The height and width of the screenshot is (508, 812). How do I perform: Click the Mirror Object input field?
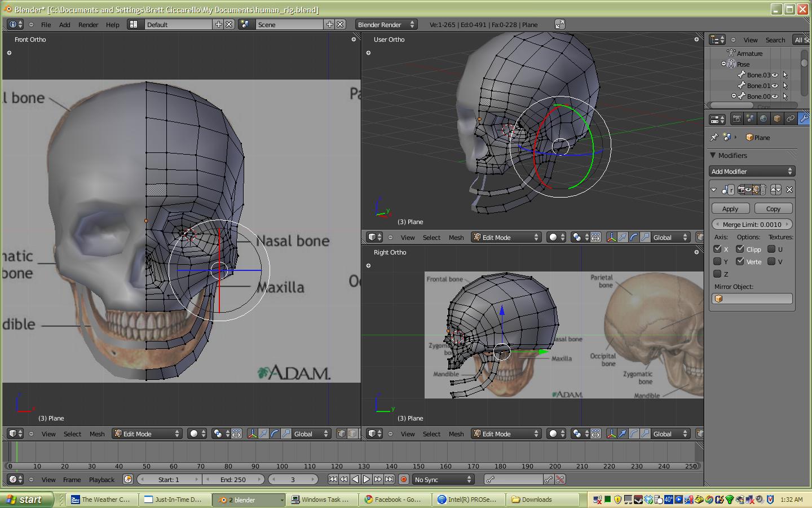click(x=752, y=299)
